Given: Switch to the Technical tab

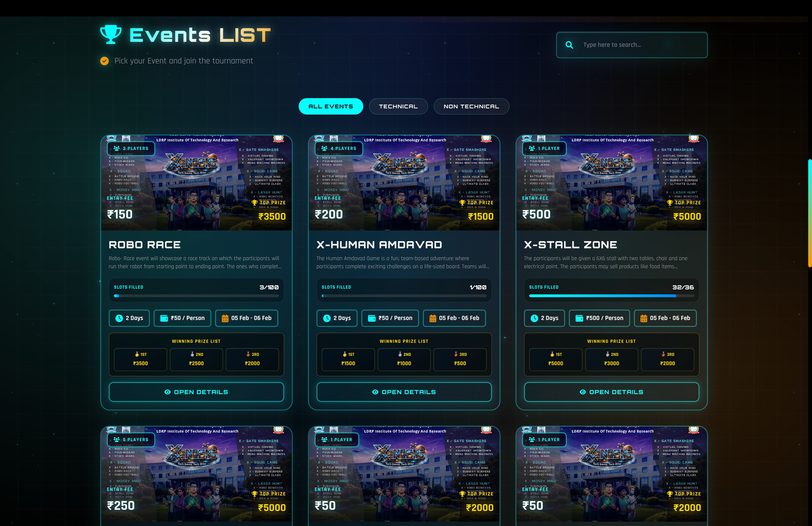Looking at the screenshot, I should (x=398, y=106).
